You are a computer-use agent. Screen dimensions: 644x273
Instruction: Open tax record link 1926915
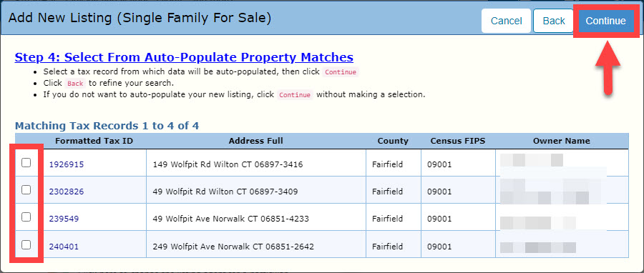point(67,165)
